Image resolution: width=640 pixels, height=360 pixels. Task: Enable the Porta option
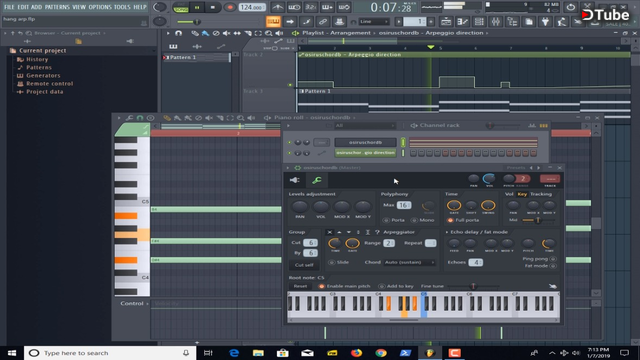pyautogui.click(x=393, y=220)
